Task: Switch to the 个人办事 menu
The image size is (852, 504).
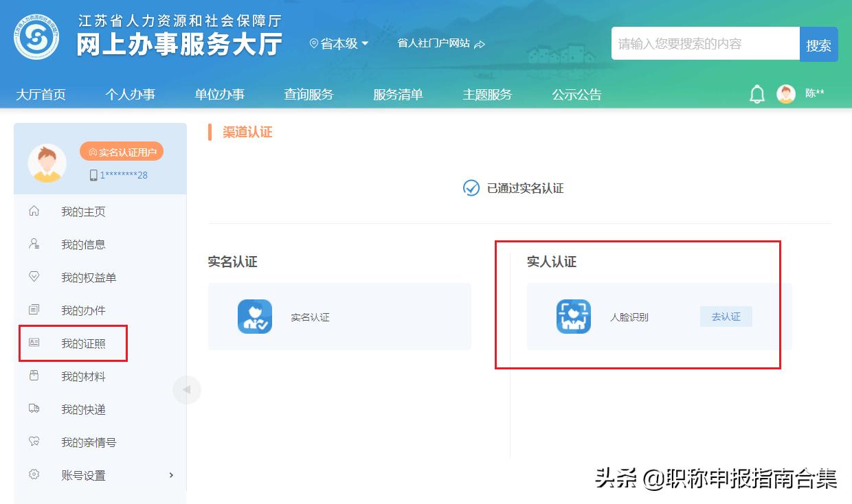Action: pos(131,95)
